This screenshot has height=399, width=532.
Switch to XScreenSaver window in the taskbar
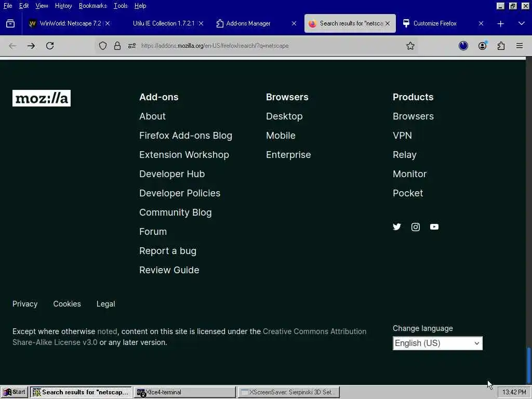pos(289,392)
